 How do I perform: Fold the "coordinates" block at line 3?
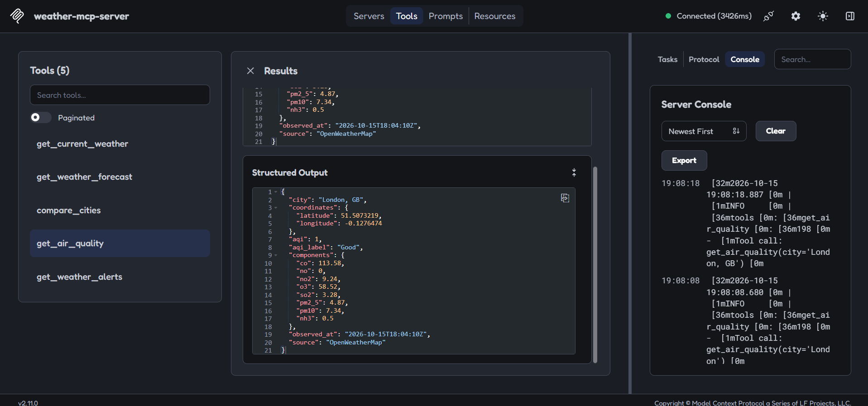click(276, 208)
